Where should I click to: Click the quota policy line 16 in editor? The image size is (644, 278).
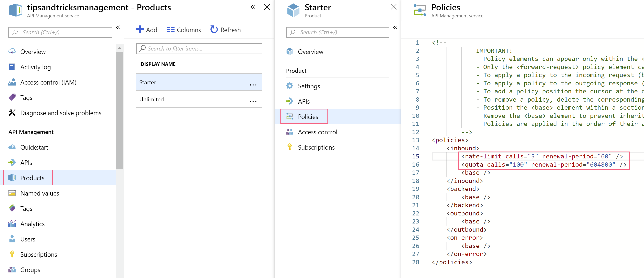click(x=543, y=164)
